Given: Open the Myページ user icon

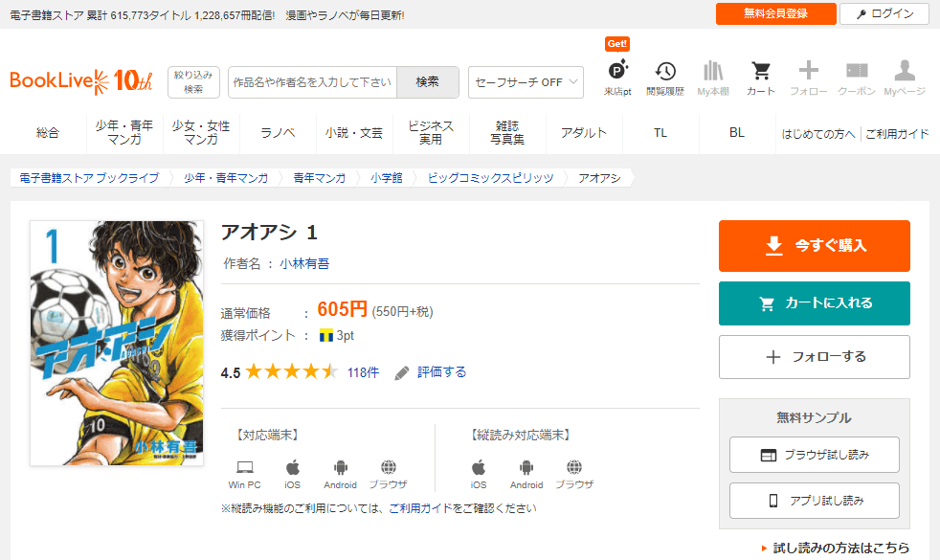Looking at the screenshot, I should tap(904, 78).
